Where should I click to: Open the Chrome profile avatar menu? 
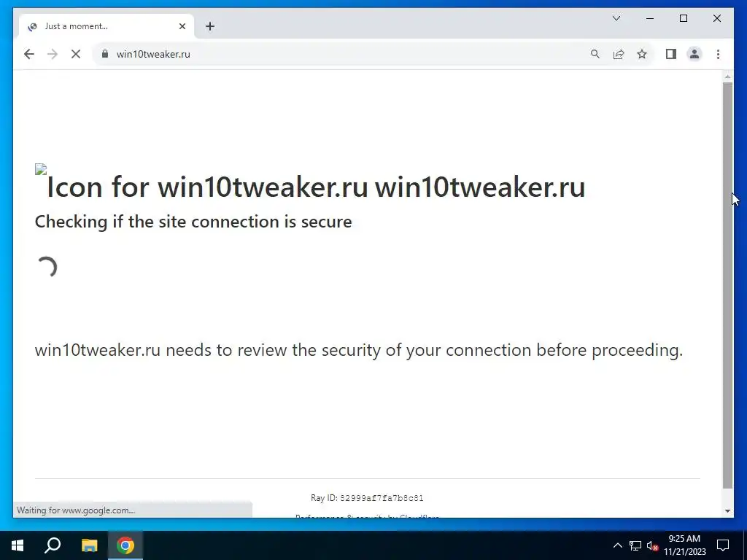[x=694, y=54]
